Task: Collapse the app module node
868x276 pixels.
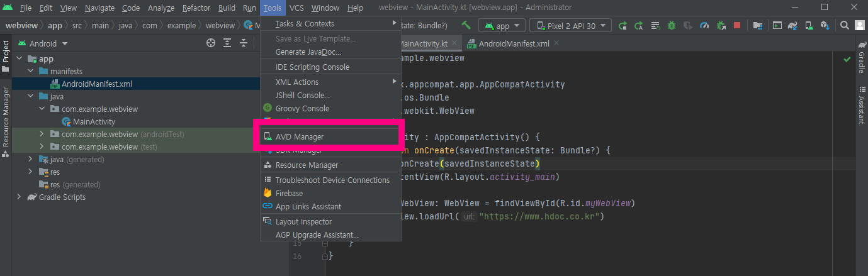Action: click(20, 58)
